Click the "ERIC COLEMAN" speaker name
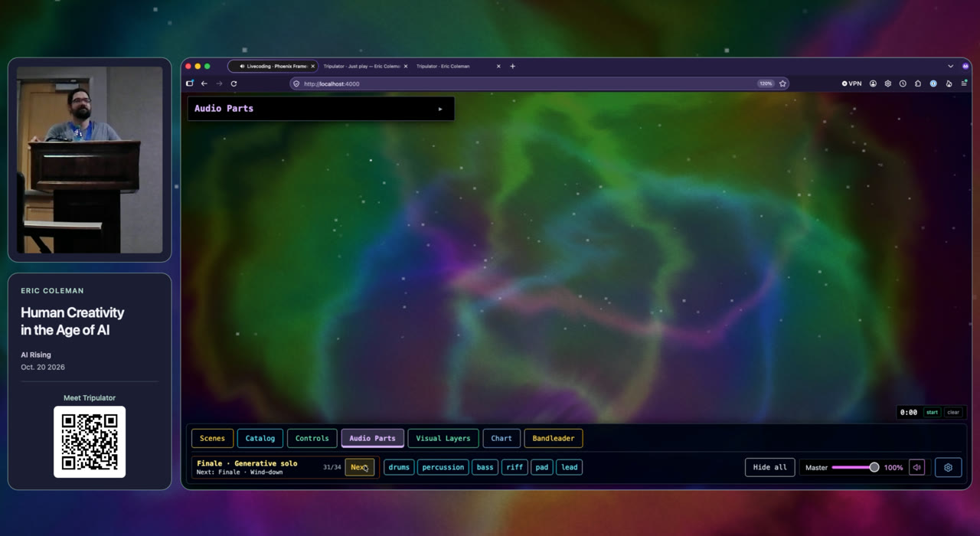The width and height of the screenshot is (980, 536). (x=52, y=291)
